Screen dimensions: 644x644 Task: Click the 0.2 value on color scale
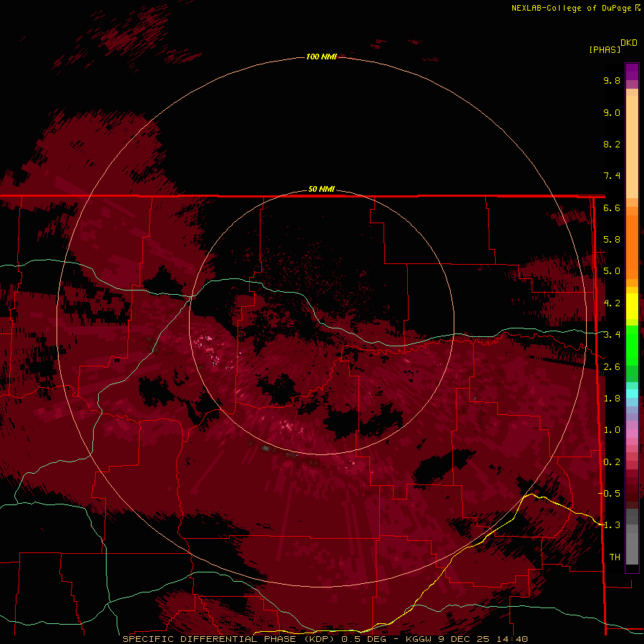[x=612, y=462]
